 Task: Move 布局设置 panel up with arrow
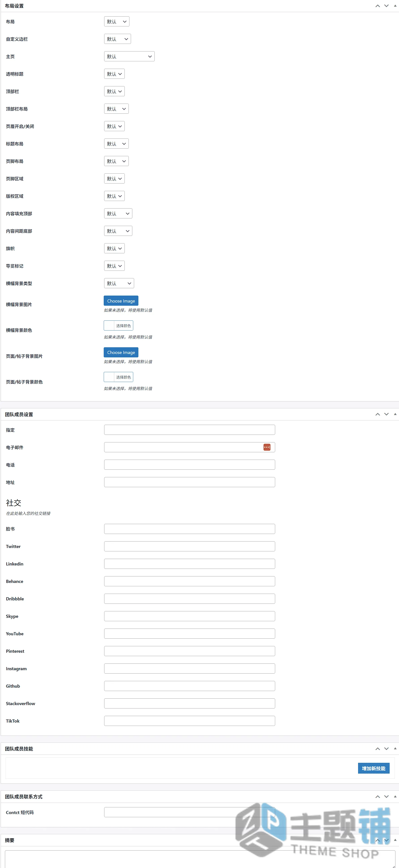(378, 6)
